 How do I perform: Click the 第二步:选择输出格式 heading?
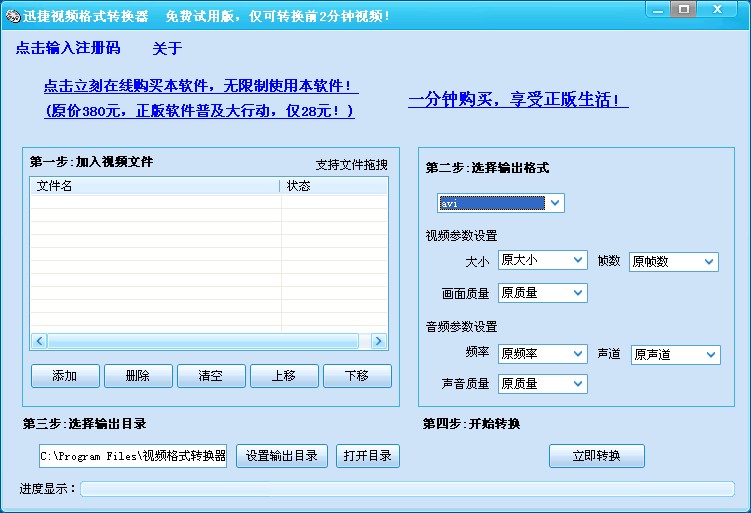click(488, 168)
